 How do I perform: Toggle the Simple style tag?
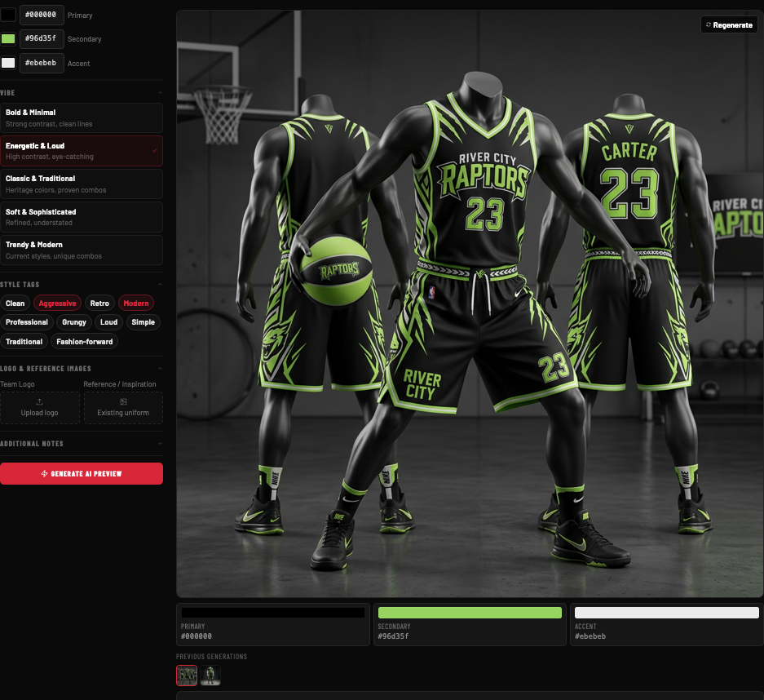click(144, 322)
